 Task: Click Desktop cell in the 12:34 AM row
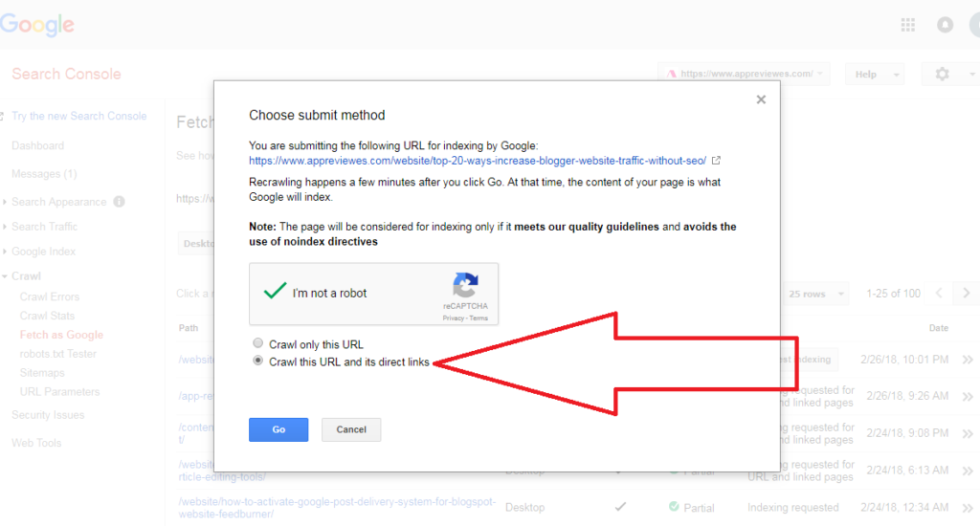pos(524,507)
